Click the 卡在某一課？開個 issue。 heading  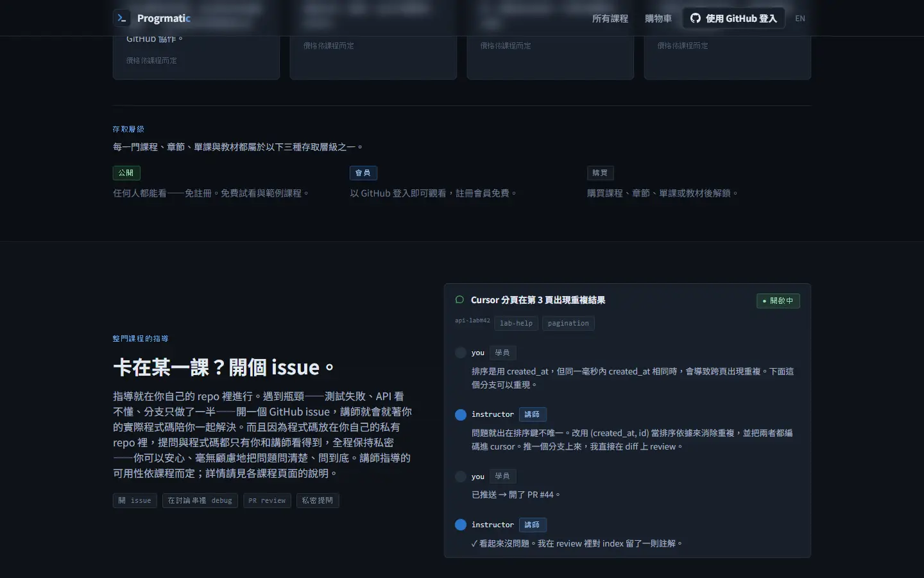(224, 367)
